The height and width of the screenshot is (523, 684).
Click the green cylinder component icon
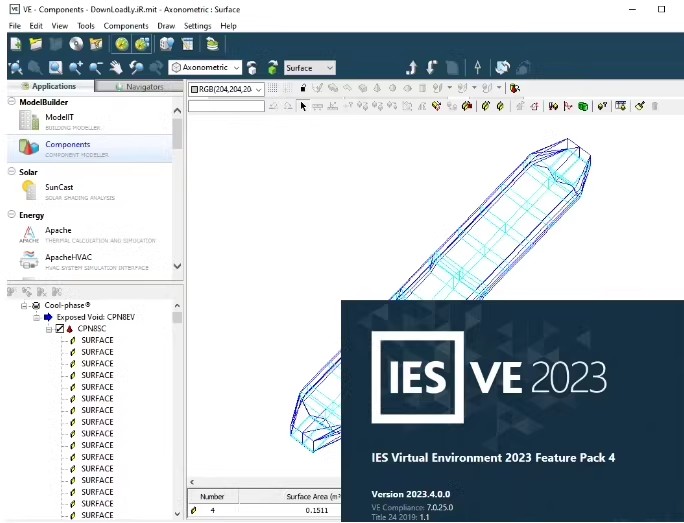tap(583, 106)
